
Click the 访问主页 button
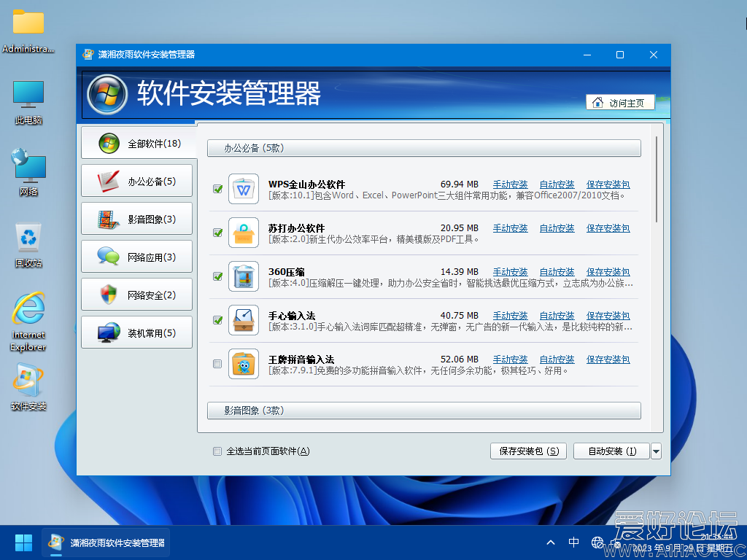point(619,102)
